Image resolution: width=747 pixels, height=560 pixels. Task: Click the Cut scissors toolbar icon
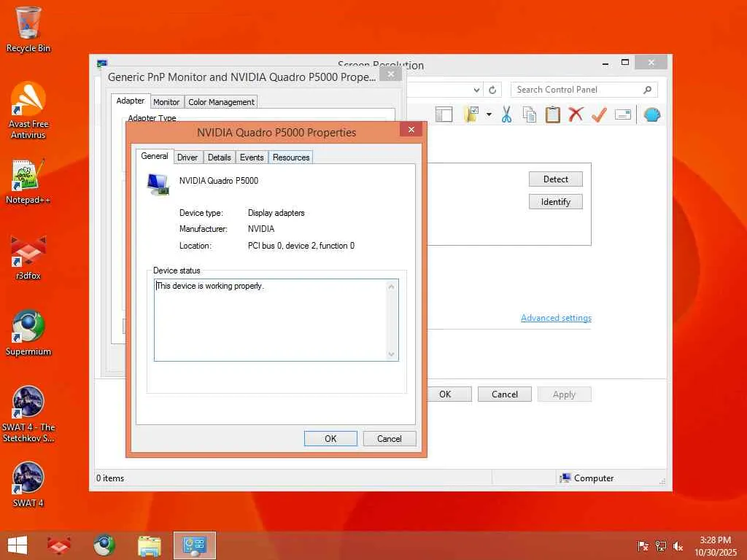click(x=506, y=114)
